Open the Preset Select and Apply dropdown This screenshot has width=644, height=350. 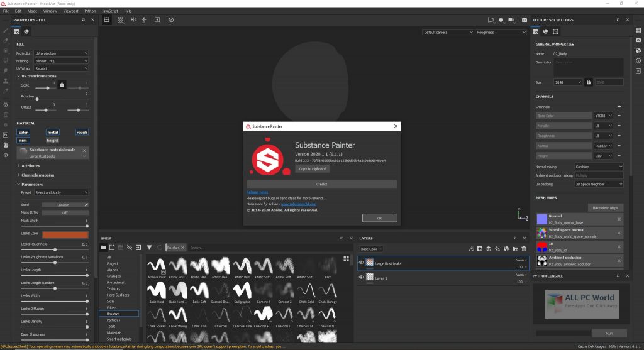click(x=61, y=192)
